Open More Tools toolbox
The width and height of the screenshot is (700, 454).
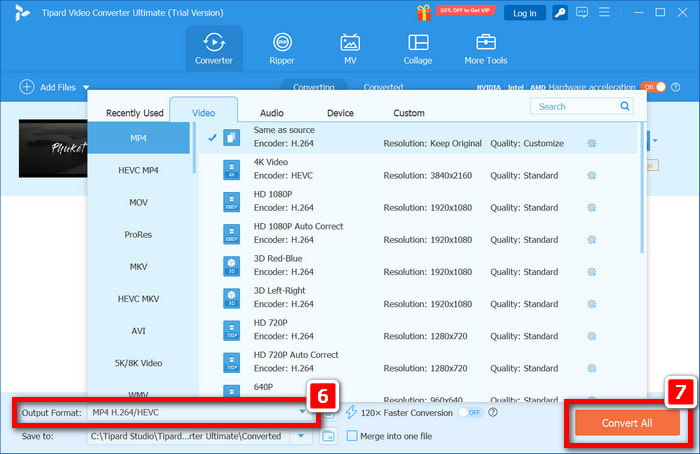pos(486,49)
